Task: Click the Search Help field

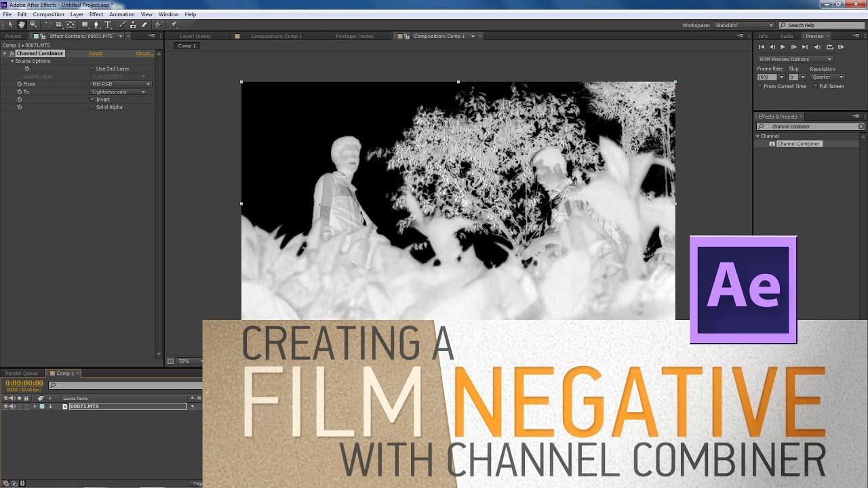Action: click(x=821, y=25)
